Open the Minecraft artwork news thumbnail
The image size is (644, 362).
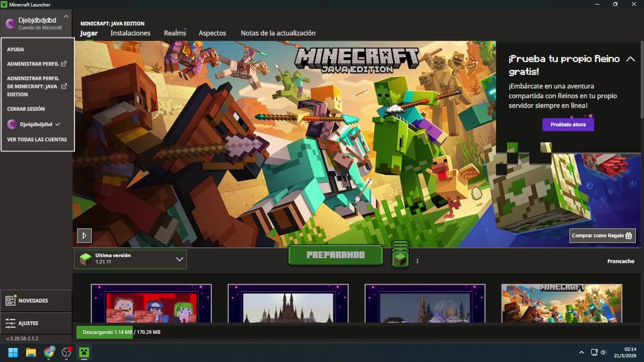pos(562,303)
